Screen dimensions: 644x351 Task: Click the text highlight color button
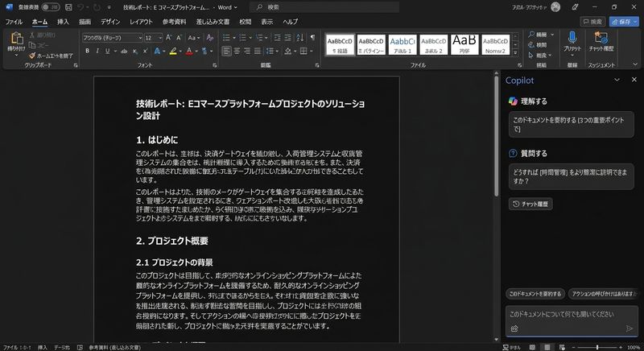click(x=173, y=52)
